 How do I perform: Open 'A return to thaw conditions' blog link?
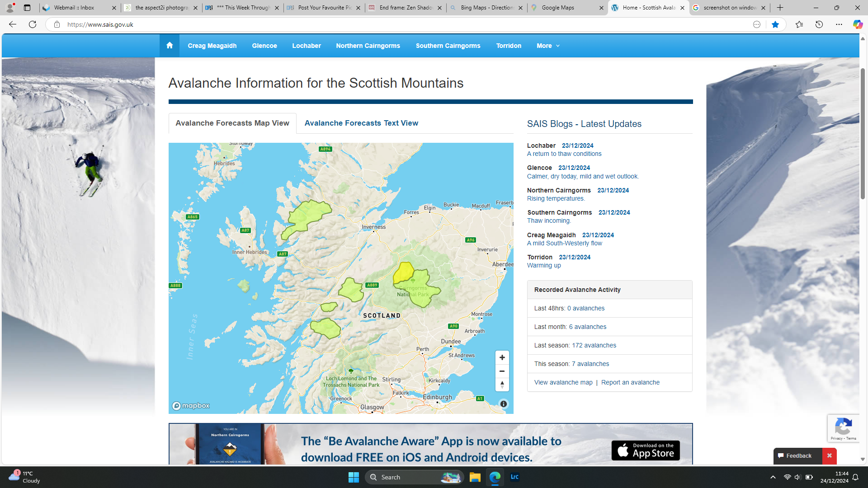(564, 154)
